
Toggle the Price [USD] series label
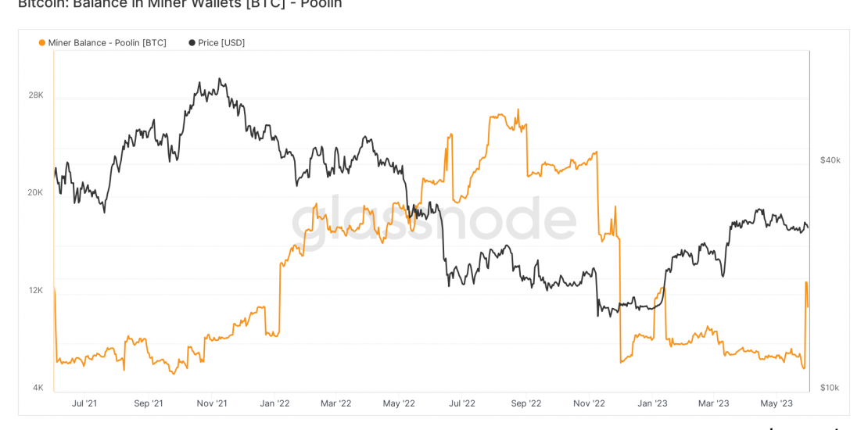[221, 43]
